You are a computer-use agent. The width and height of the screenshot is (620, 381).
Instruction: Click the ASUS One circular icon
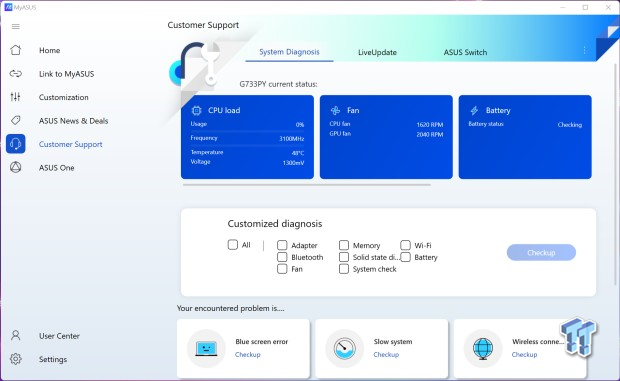pyautogui.click(x=16, y=167)
